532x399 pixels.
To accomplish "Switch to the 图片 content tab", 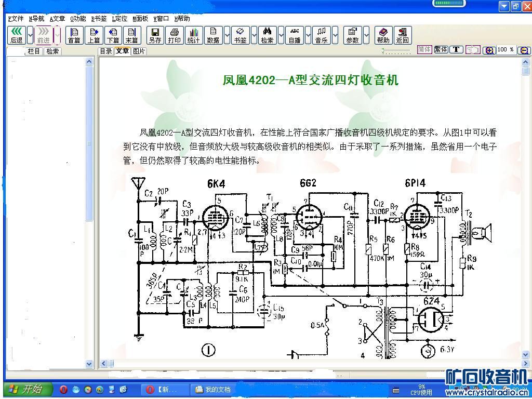I will [139, 51].
